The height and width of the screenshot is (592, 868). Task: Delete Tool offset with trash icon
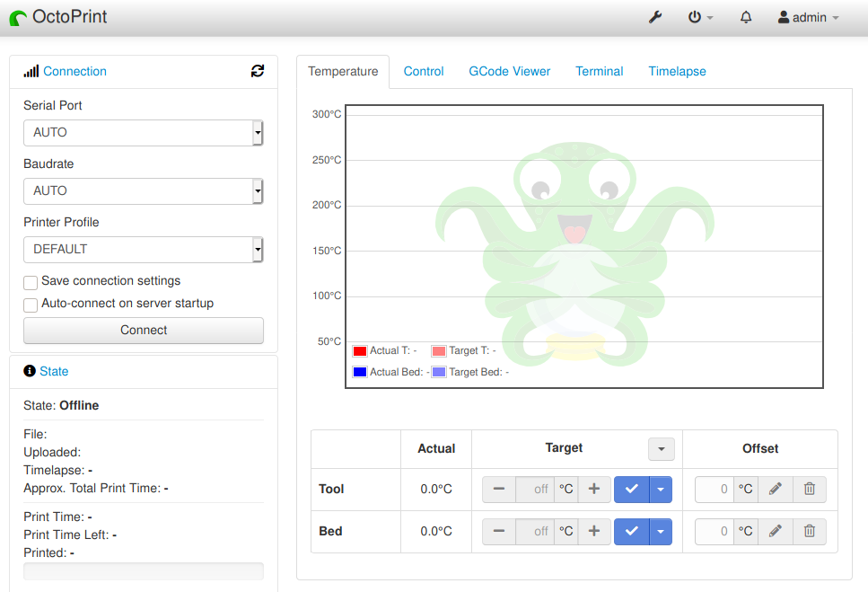pyautogui.click(x=810, y=489)
